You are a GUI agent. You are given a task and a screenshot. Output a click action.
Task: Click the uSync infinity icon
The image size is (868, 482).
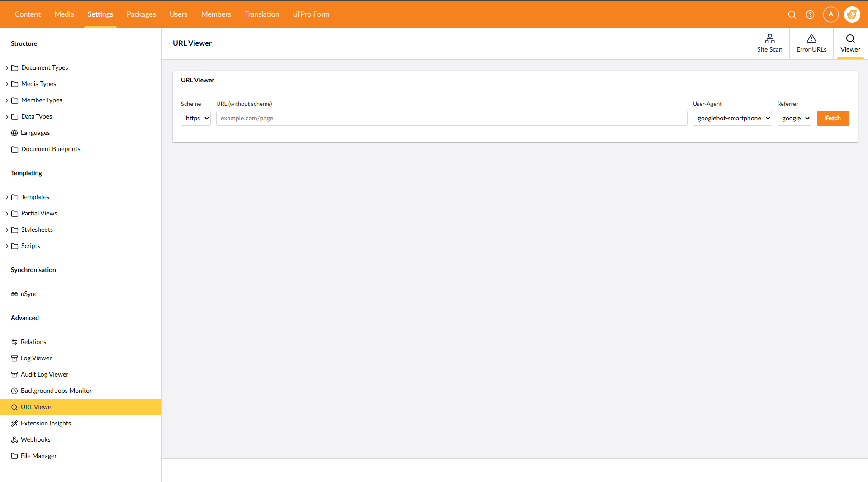point(14,294)
